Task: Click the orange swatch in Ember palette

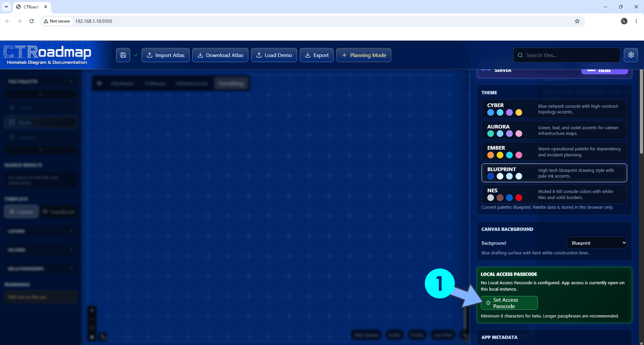Action: point(491,155)
